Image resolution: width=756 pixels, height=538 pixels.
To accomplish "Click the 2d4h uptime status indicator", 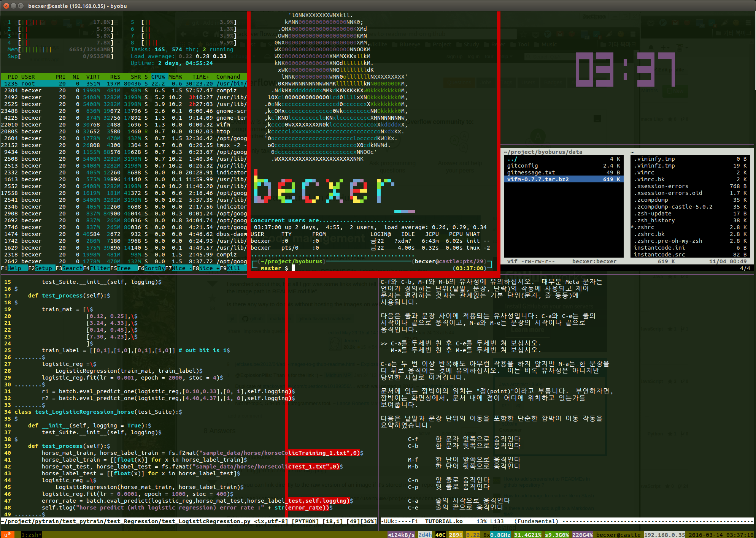I will point(425,535).
